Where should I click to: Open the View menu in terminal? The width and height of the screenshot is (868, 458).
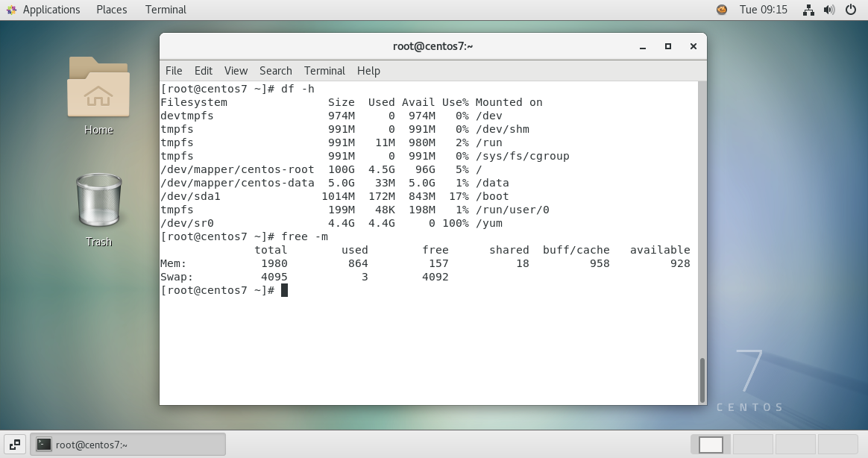236,70
